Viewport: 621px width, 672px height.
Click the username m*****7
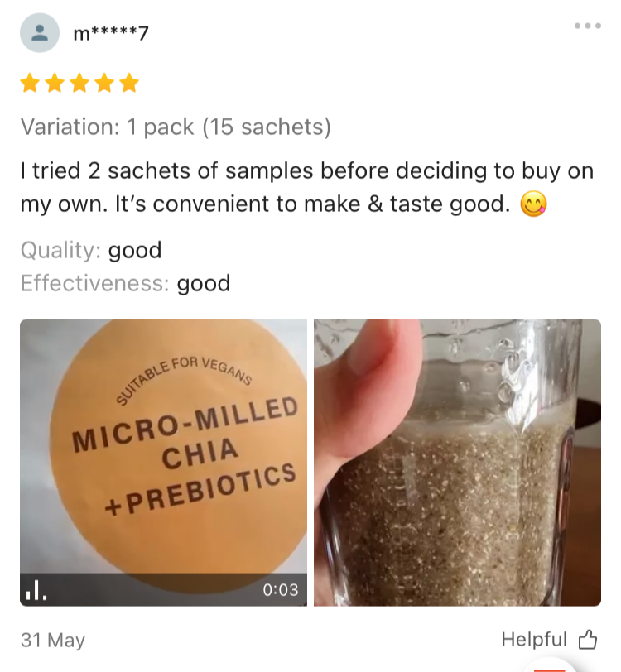click(x=111, y=34)
